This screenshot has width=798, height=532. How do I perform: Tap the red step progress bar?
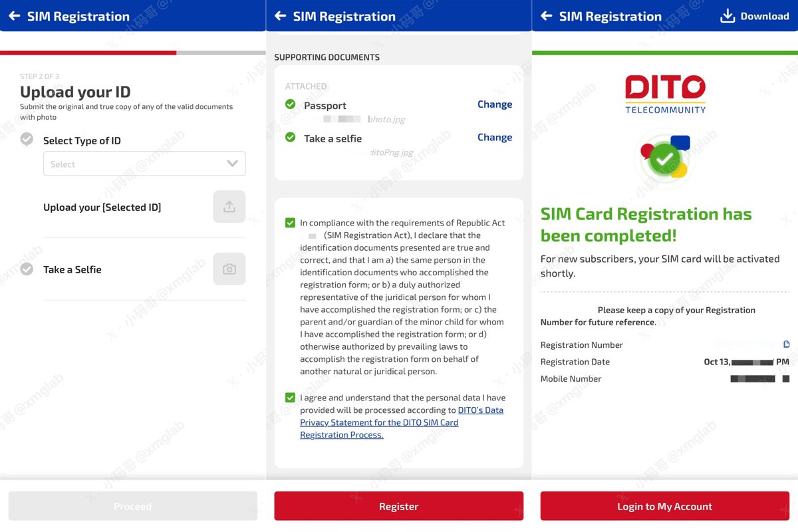pyautogui.click(x=88, y=53)
